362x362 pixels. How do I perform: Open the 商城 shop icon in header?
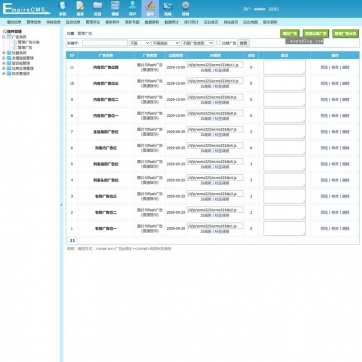click(168, 8)
